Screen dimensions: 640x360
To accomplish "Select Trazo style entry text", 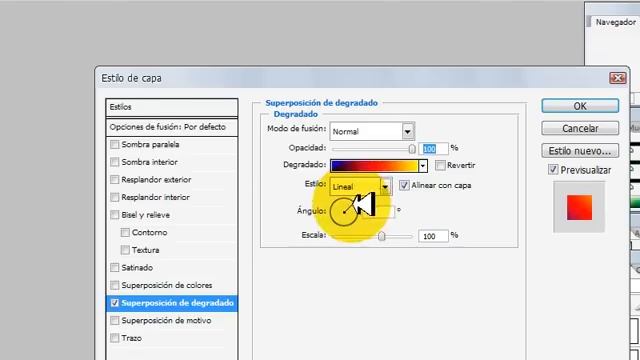I will point(131,338).
